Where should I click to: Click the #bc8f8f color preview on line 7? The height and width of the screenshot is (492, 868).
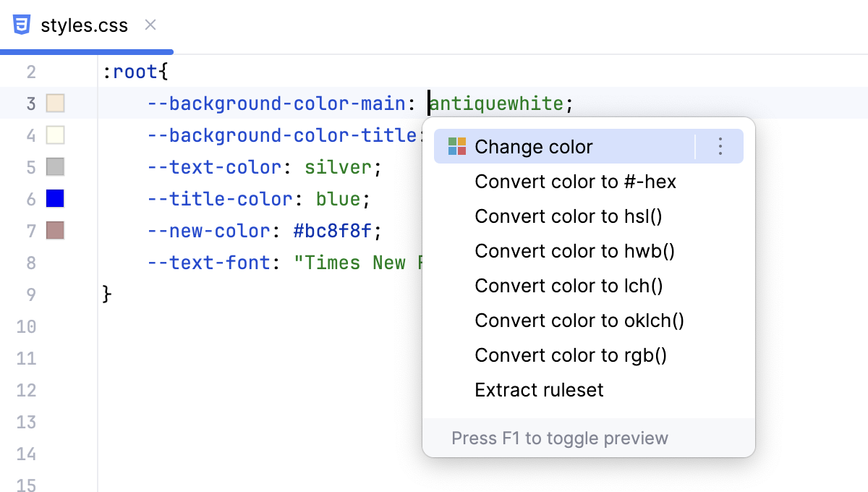click(55, 231)
